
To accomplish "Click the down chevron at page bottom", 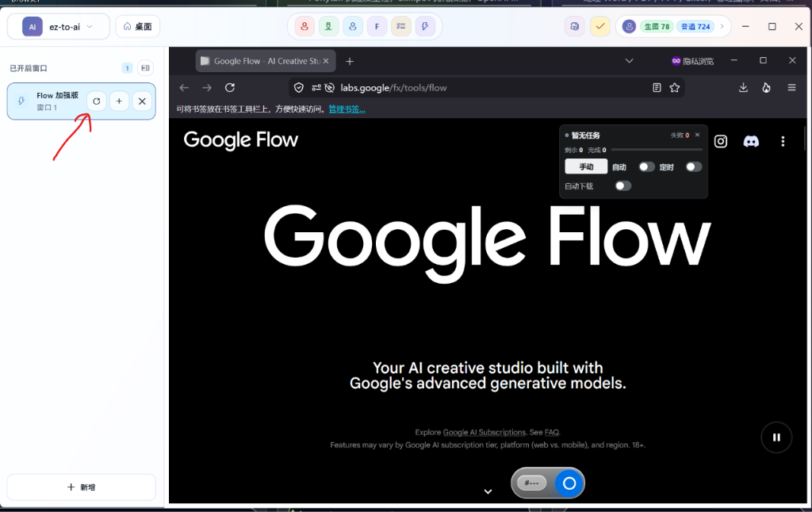I will pos(488,491).
